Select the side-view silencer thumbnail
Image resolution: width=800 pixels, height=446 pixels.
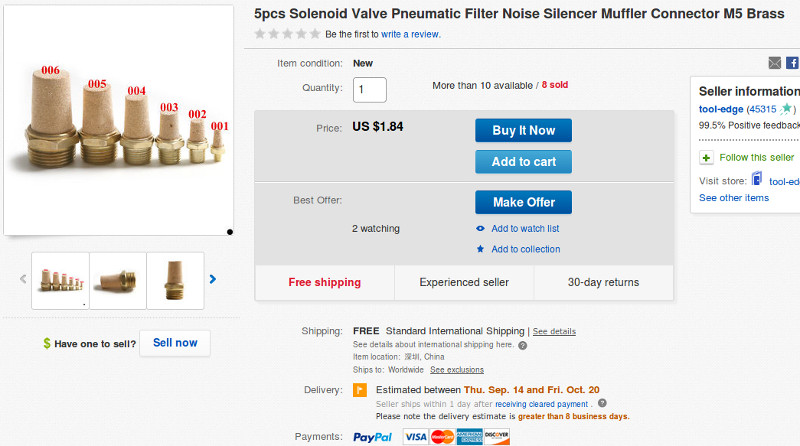[118, 280]
